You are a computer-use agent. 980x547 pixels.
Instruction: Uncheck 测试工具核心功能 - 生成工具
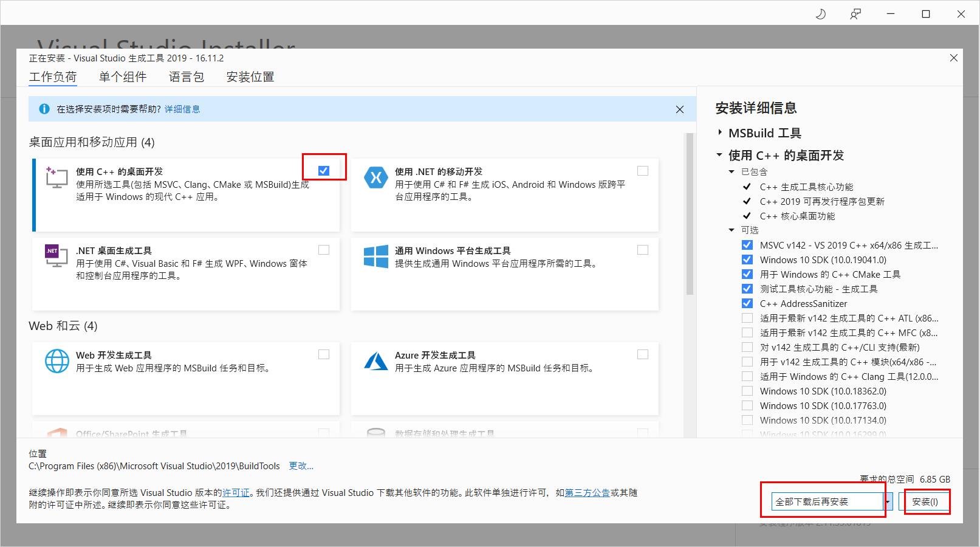coord(747,289)
